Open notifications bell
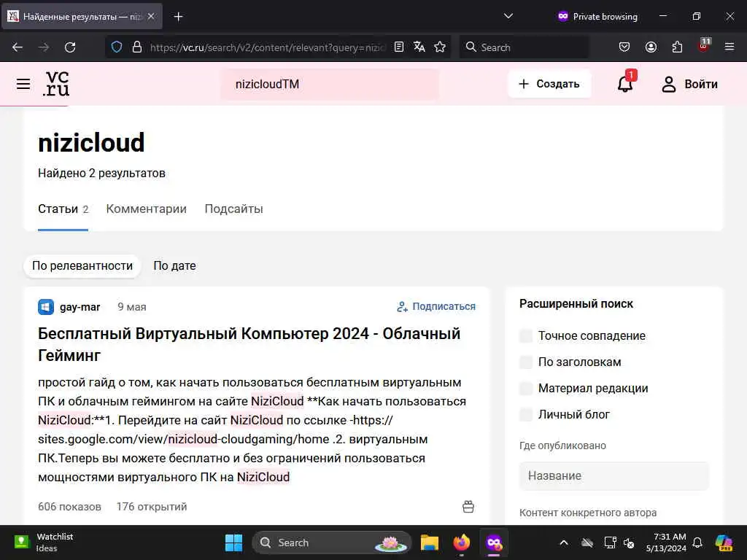 625,84
